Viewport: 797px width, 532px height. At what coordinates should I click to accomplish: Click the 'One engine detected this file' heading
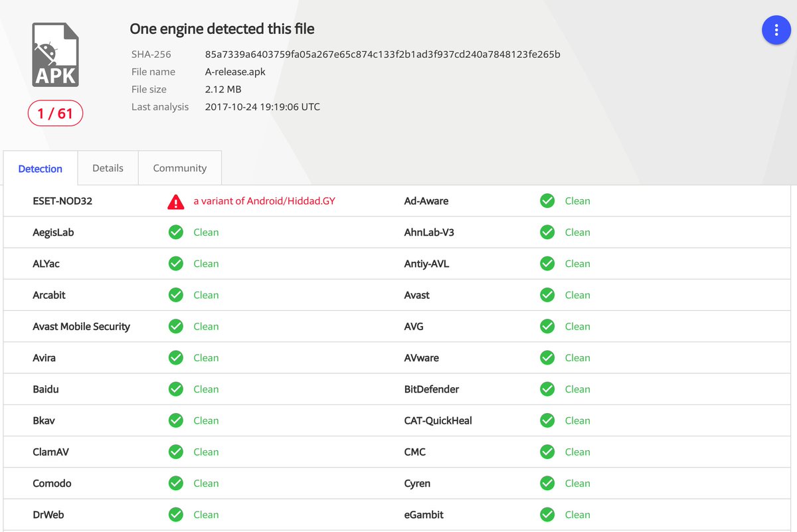point(222,29)
